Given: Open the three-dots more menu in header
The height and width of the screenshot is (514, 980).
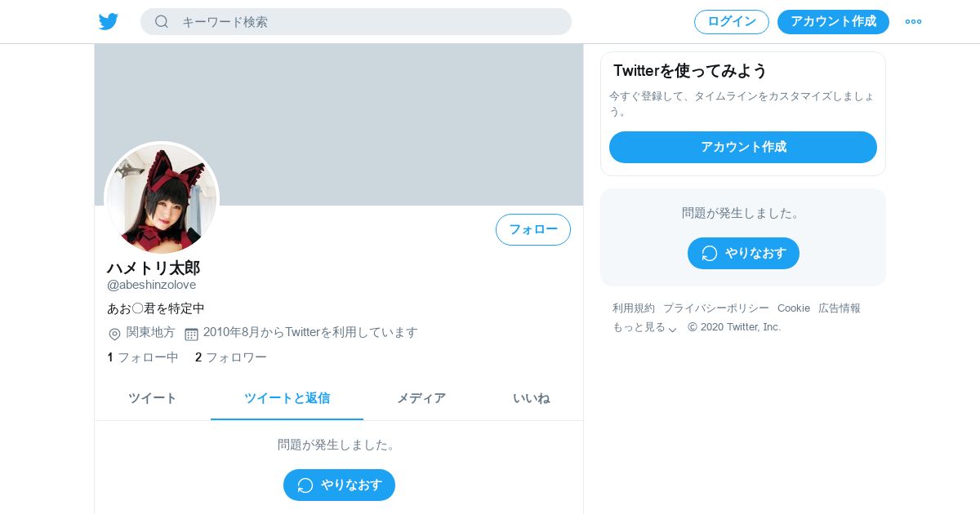Looking at the screenshot, I should coord(913,22).
